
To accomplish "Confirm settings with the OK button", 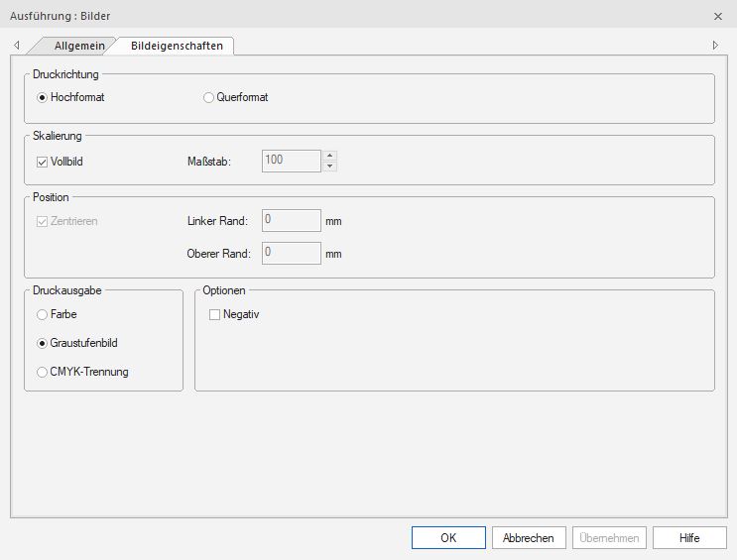I will (x=448, y=537).
